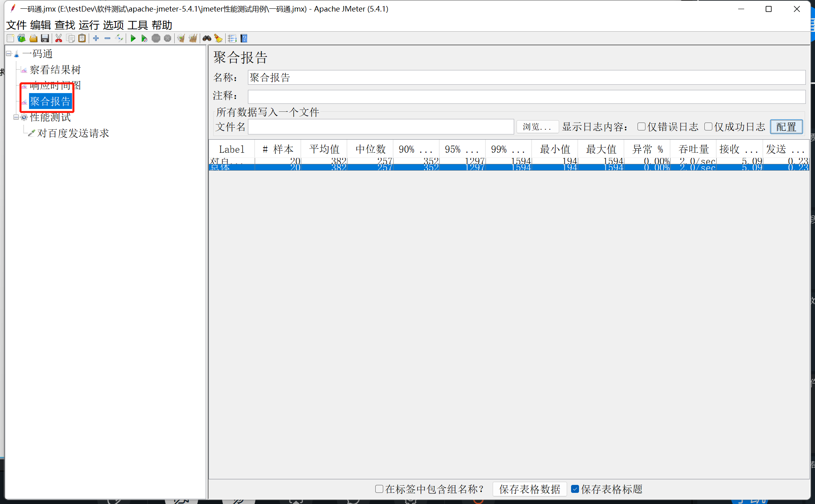Click the Clear All brooms icon
The image size is (815, 504).
[x=193, y=38]
